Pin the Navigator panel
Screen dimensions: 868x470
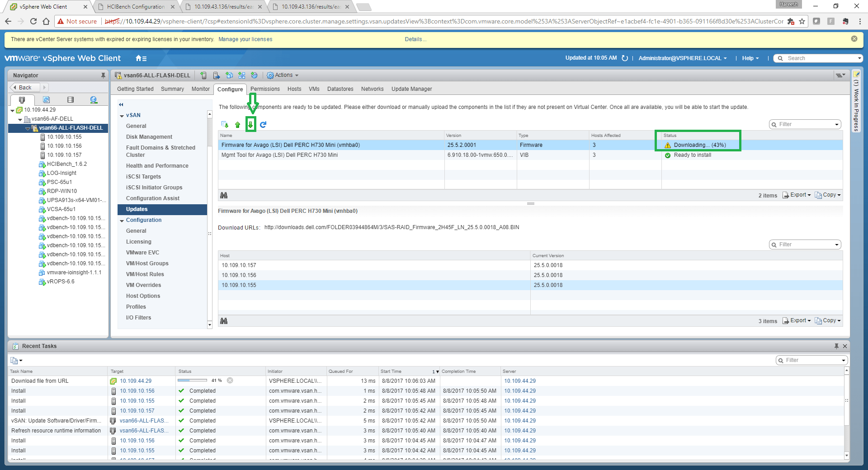tap(103, 75)
